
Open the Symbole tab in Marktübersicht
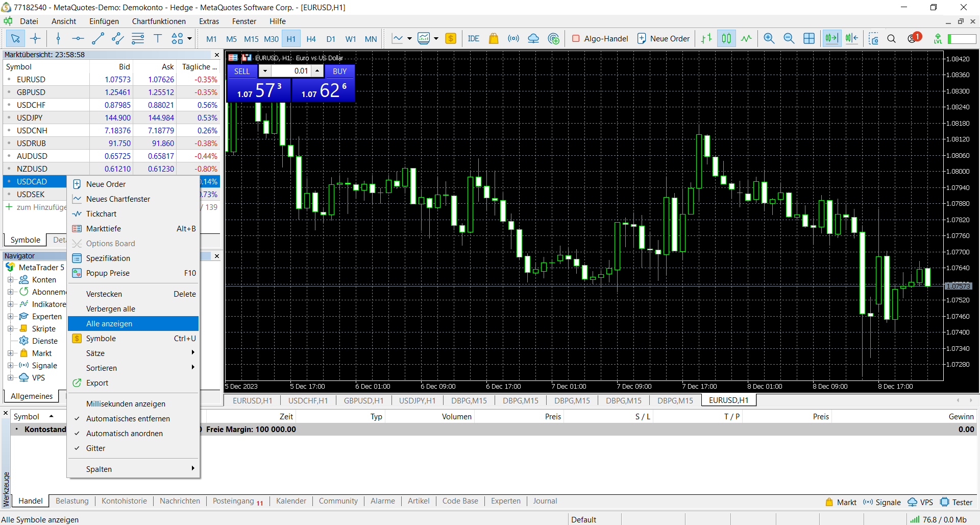point(25,240)
